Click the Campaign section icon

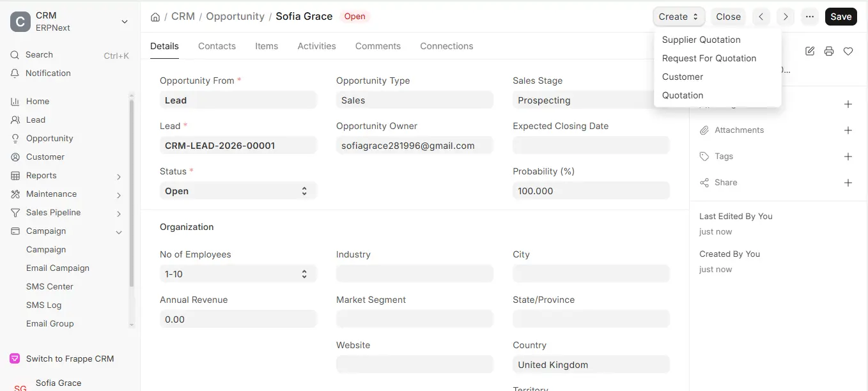(x=15, y=231)
